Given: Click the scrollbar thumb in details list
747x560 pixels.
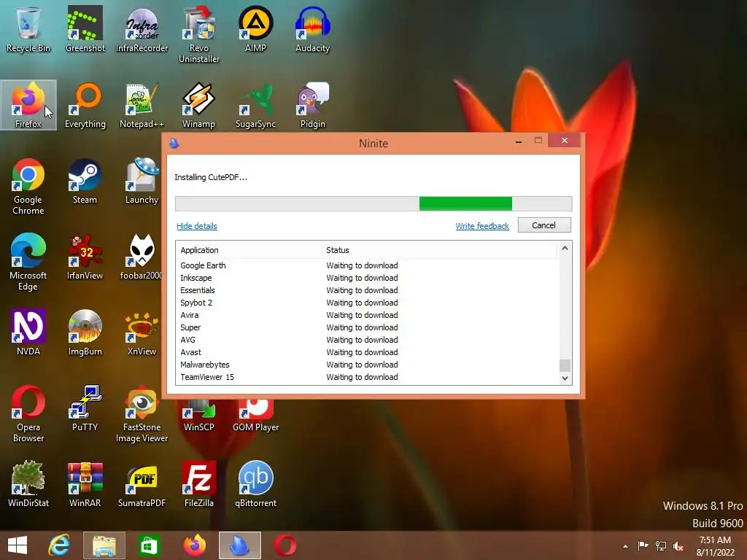Looking at the screenshot, I should point(565,365).
